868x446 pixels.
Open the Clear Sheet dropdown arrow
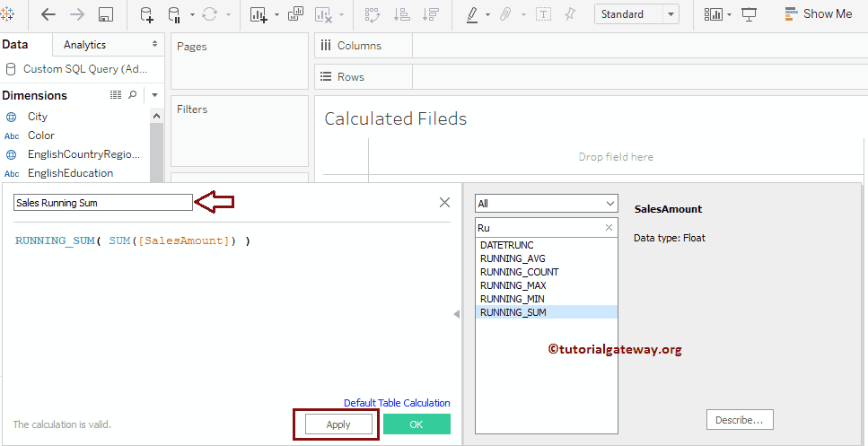coord(342,15)
